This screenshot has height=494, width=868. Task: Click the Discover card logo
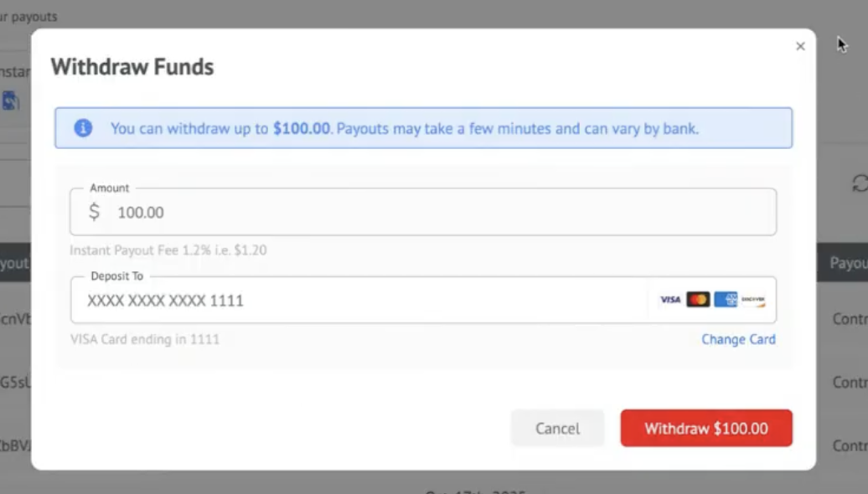pos(753,300)
